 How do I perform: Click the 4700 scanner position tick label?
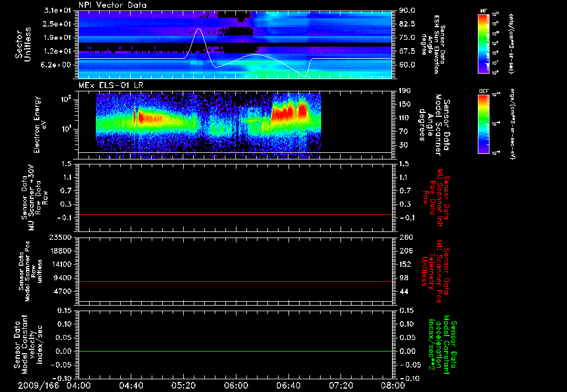(62, 291)
